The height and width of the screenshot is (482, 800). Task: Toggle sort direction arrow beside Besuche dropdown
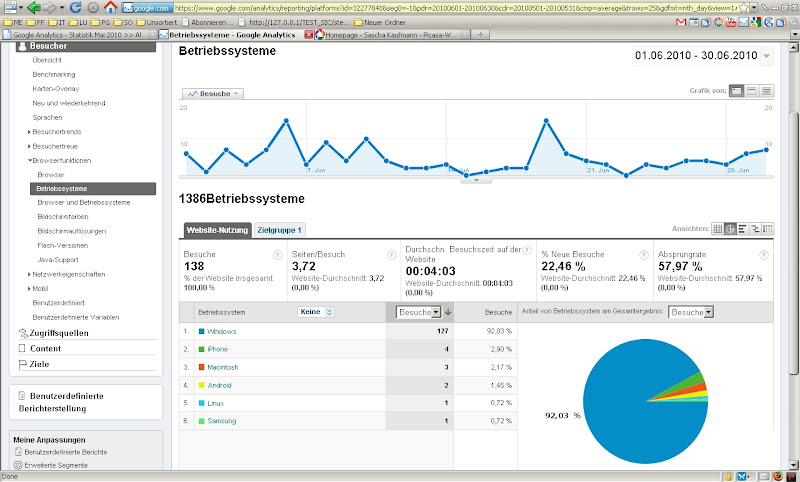(448, 312)
